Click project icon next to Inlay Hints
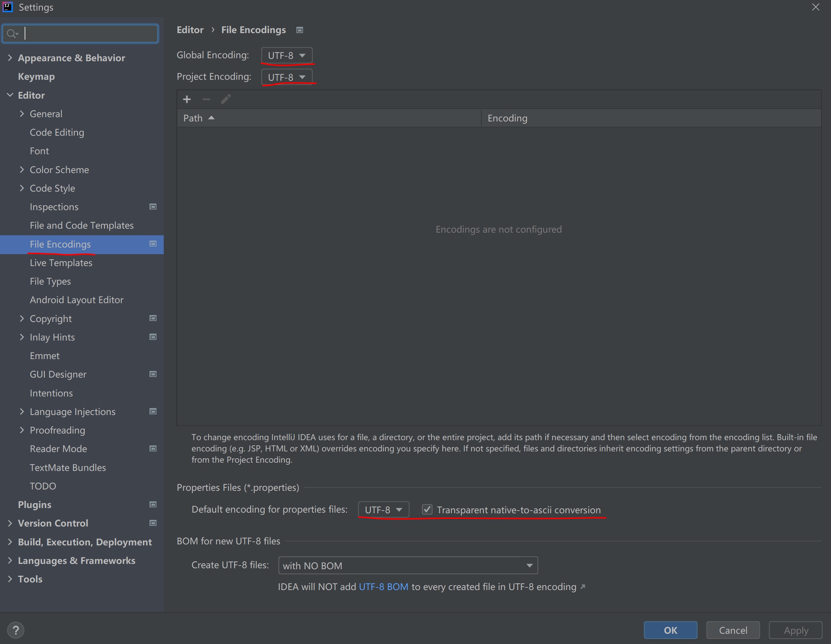 (153, 337)
